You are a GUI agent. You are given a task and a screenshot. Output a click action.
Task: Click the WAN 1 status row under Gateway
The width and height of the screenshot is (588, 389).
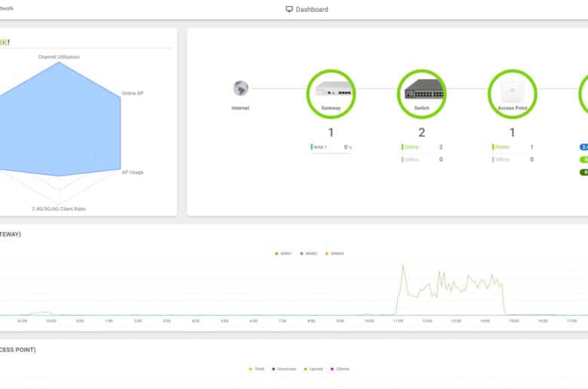[x=331, y=147]
